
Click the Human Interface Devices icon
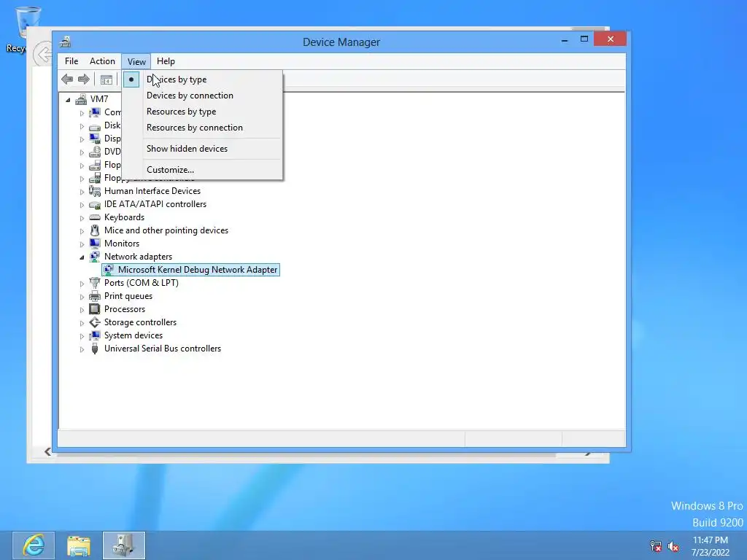coord(95,191)
